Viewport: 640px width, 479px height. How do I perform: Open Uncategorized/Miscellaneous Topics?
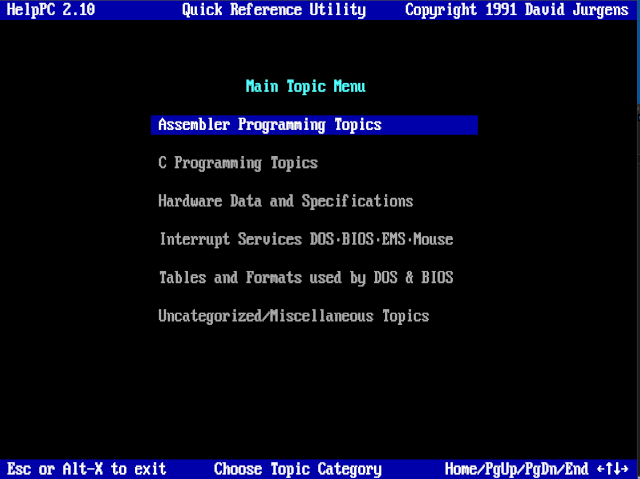pos(293,316)
